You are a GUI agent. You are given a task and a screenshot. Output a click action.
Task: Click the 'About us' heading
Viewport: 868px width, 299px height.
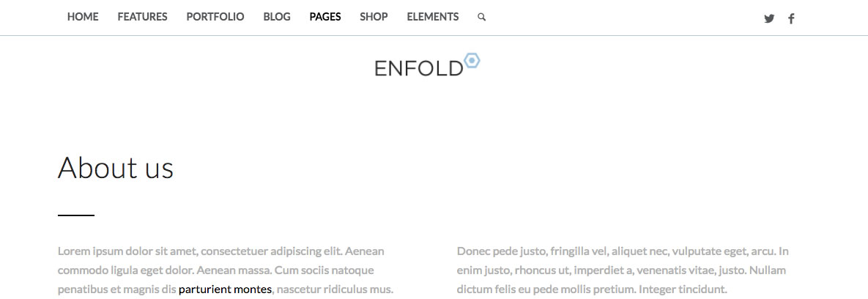[116, 168]
